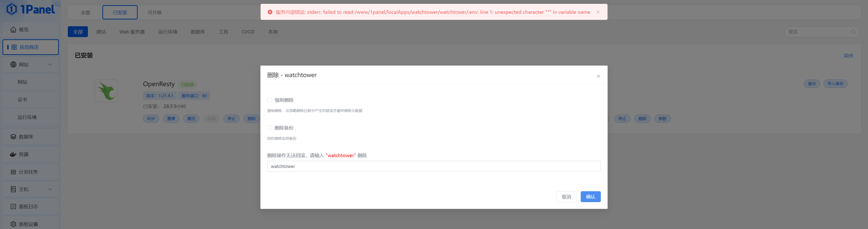Click the OpenResty app logo
Screen dimensions: 868x229
click(106, 91)
